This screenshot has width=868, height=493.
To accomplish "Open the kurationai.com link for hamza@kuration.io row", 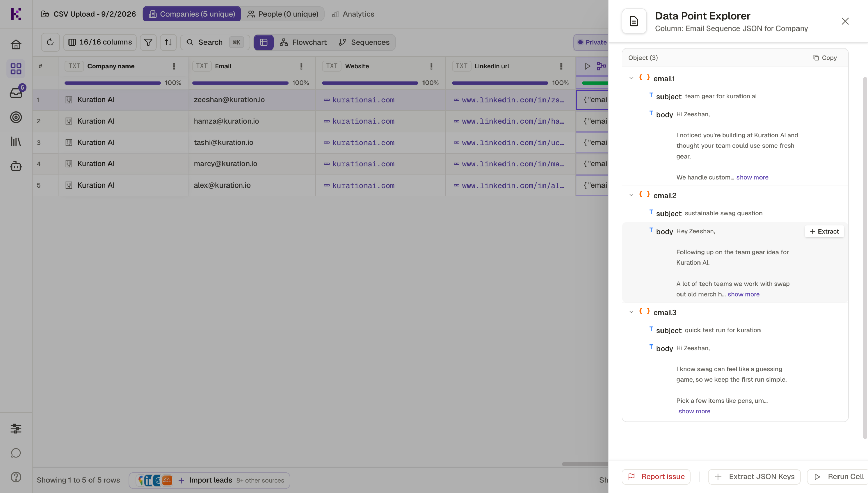I will 363,121.
